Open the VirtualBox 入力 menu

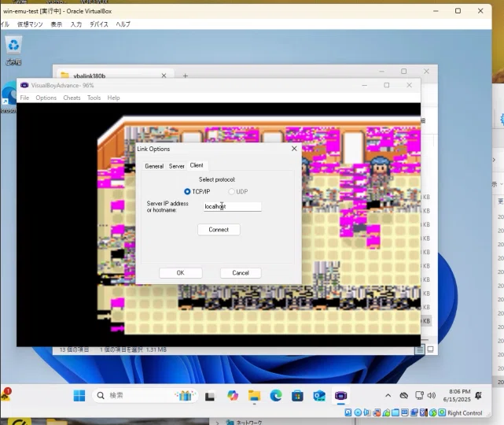tap(75, 24)
